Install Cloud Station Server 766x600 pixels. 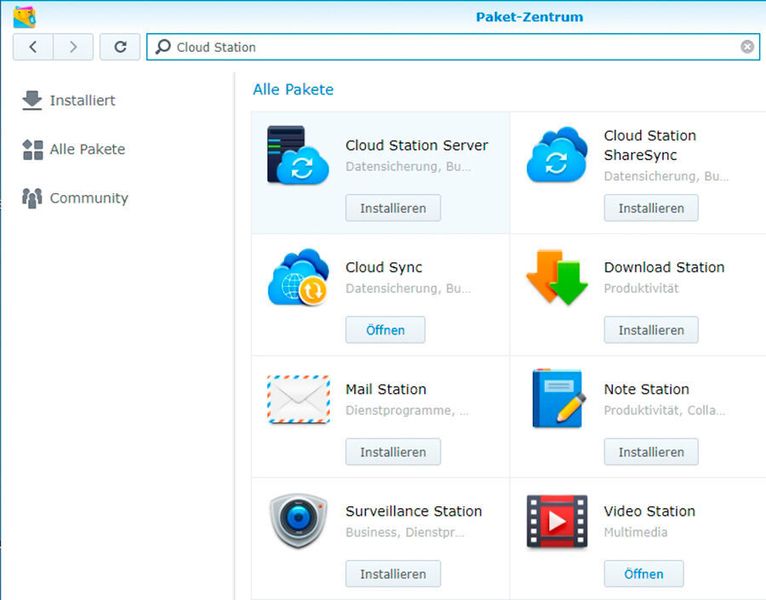tap(393, 208)
